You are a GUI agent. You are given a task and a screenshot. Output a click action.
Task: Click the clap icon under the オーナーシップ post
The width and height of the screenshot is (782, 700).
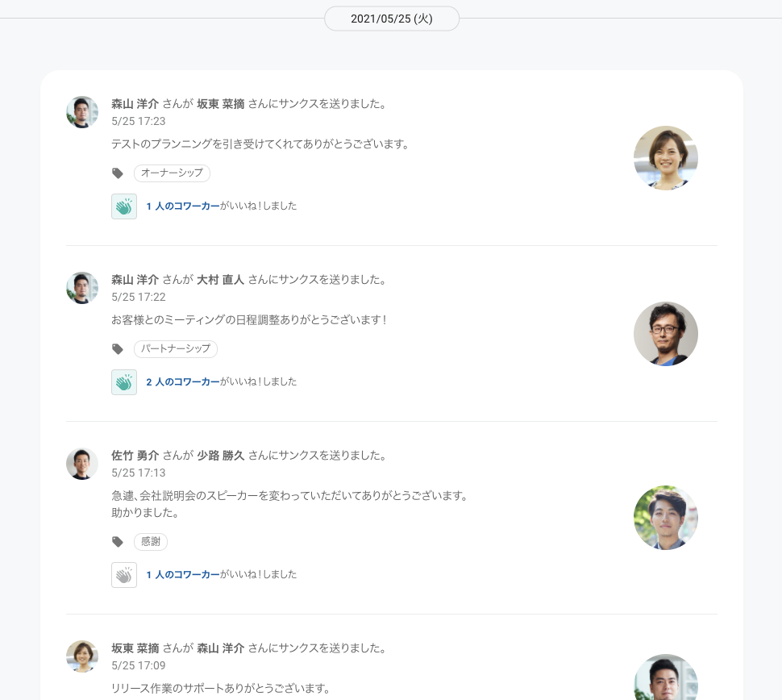click(123, 206)
